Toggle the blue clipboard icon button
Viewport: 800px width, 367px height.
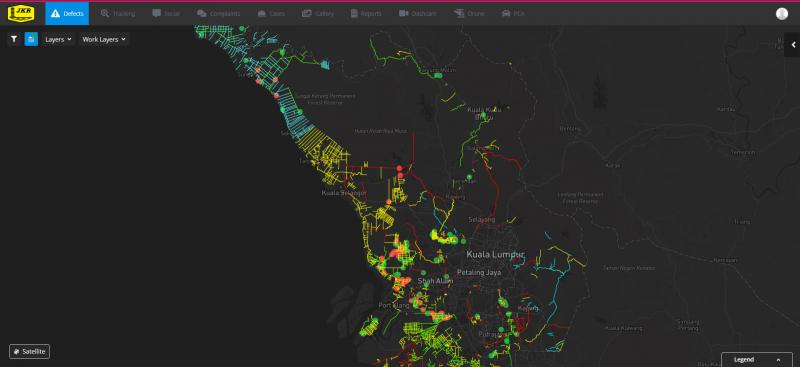click(31, 39)
